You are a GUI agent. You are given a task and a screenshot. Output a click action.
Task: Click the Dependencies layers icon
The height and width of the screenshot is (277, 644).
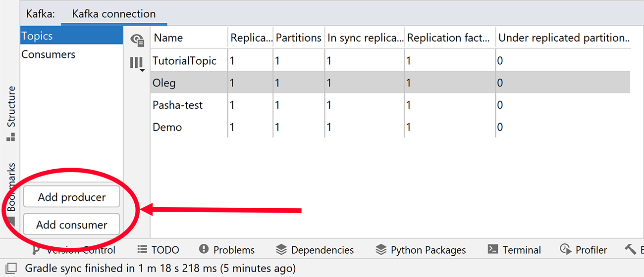[x=281, y=249]
